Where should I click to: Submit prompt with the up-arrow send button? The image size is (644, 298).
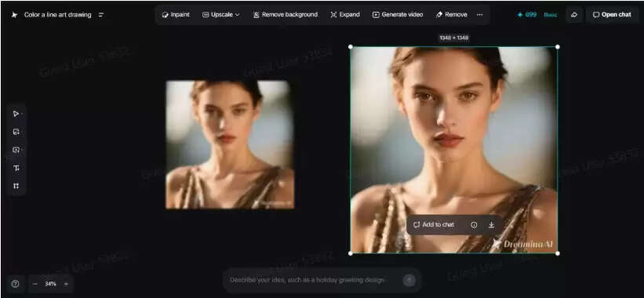(409, 280)
